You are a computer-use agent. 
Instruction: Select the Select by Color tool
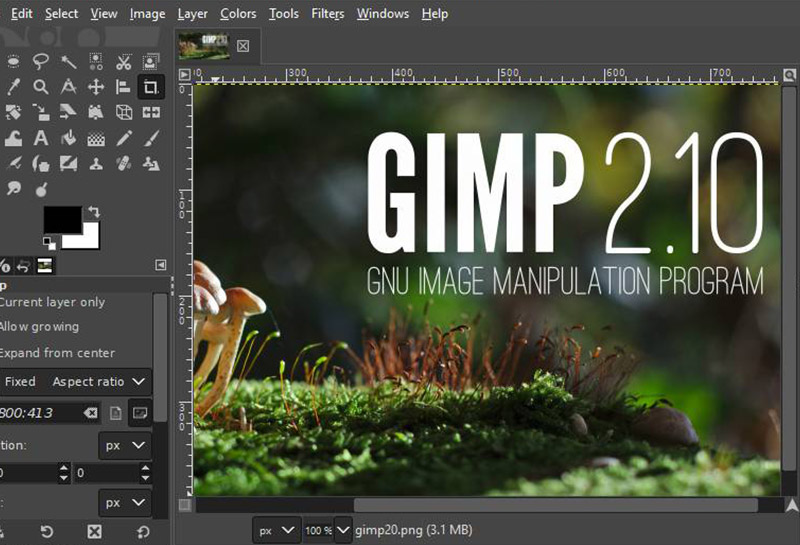click(x=96, y=62)
